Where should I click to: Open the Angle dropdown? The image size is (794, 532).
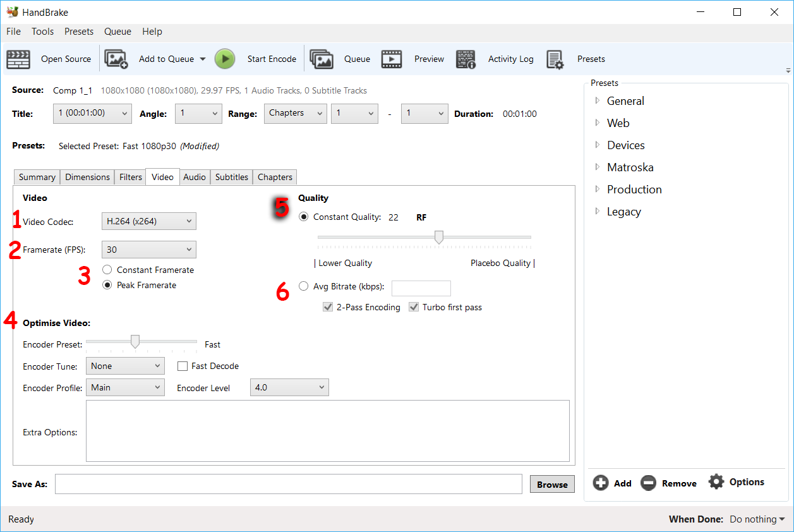(x=198, y=114)
